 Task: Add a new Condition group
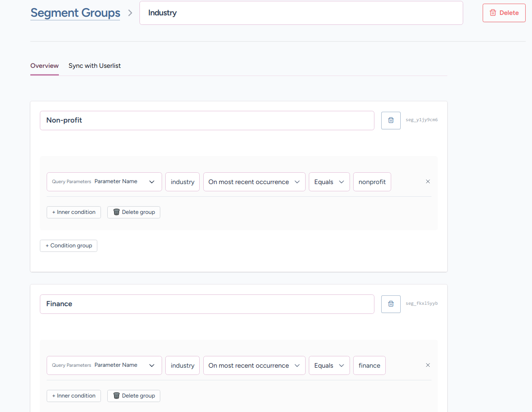pos(68,246)
